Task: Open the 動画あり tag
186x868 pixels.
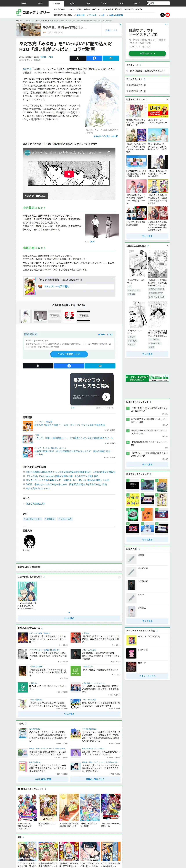Action: (x=50, y=519)
